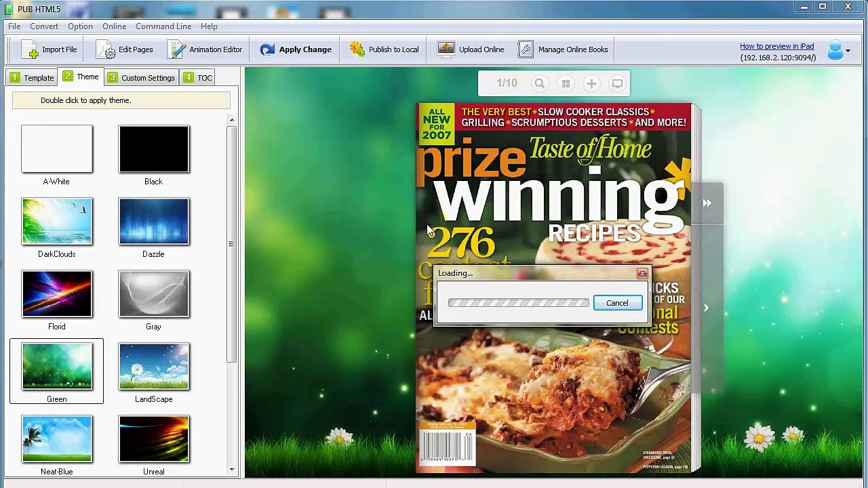The width and height of the screenshot is (868, 488).
Task: Click the magazine cover page
Action: [553, 287]
